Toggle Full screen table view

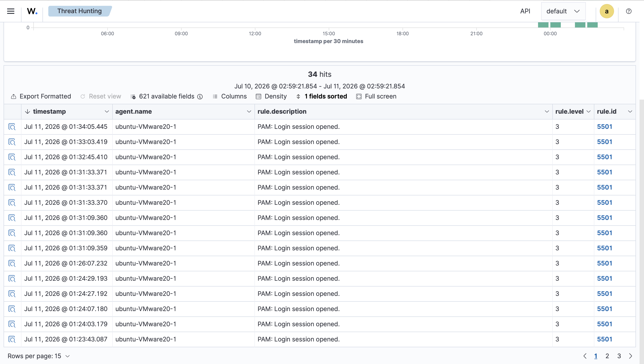[x=376, y=96]
